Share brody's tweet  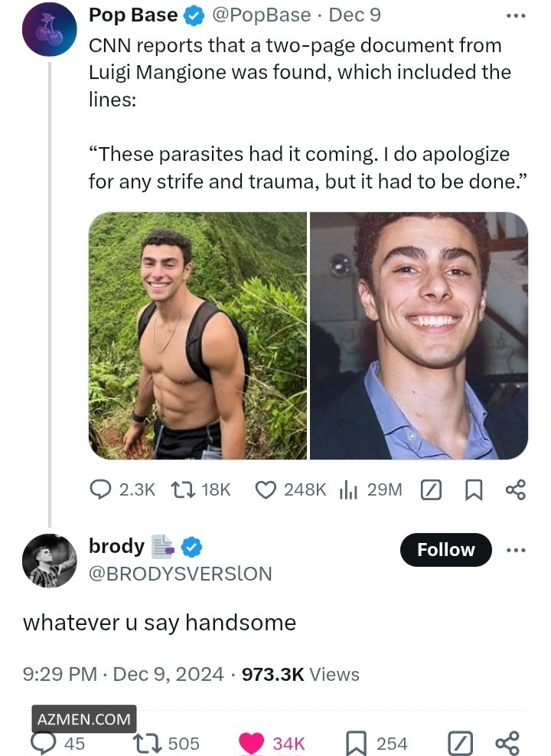click(507, 742)
